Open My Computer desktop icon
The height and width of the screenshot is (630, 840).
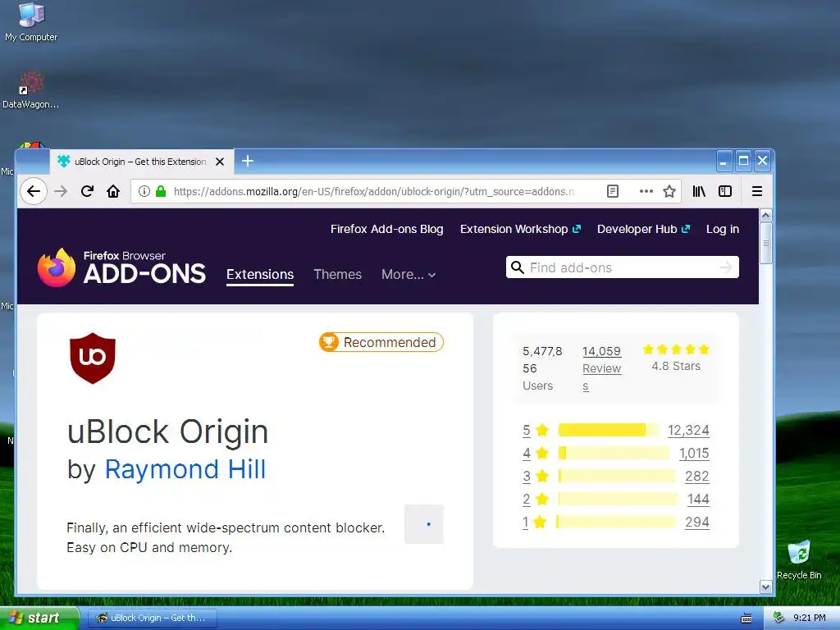click(x=31, y=22)
